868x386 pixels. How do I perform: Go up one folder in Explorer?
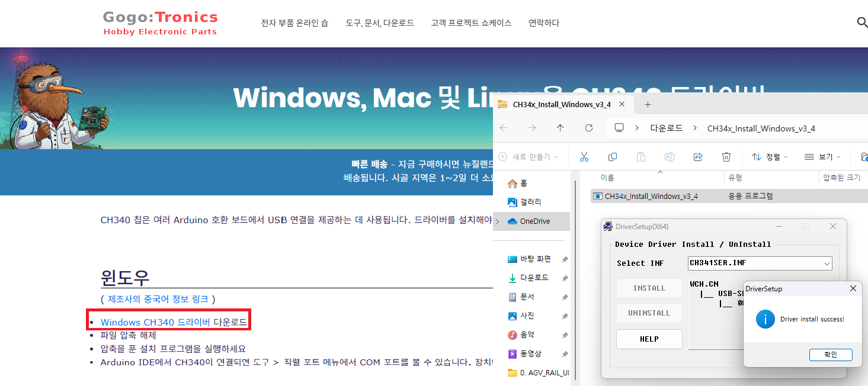pyautogui.click(x=560, y=128)
